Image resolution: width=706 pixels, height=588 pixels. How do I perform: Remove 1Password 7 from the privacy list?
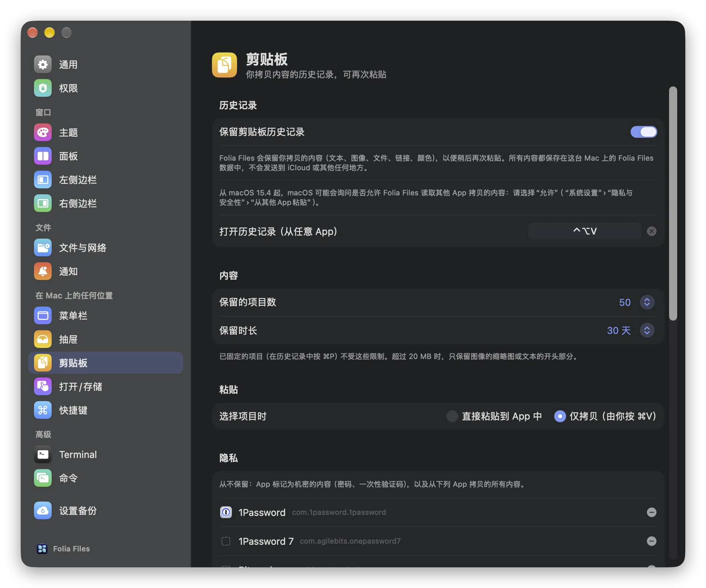[652, 541]
